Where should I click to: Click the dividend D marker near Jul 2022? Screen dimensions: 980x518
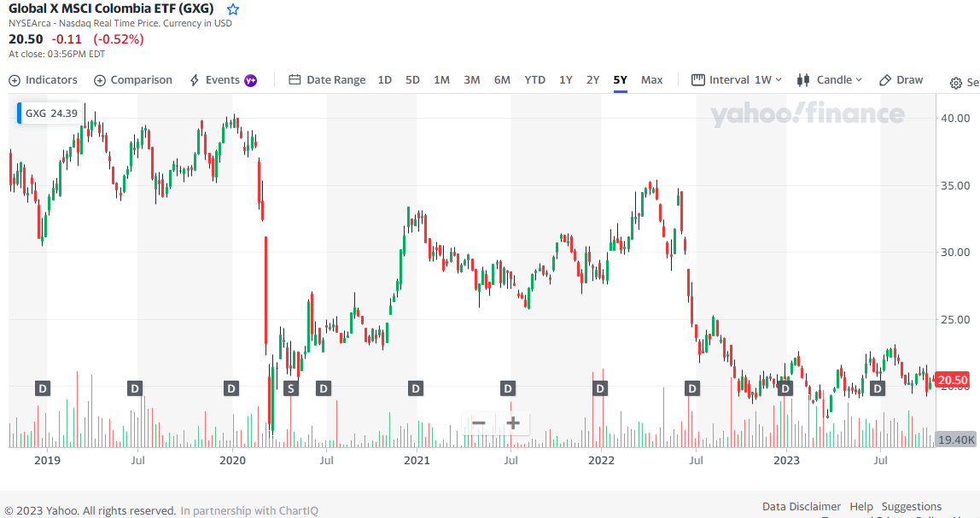point(691,388)
